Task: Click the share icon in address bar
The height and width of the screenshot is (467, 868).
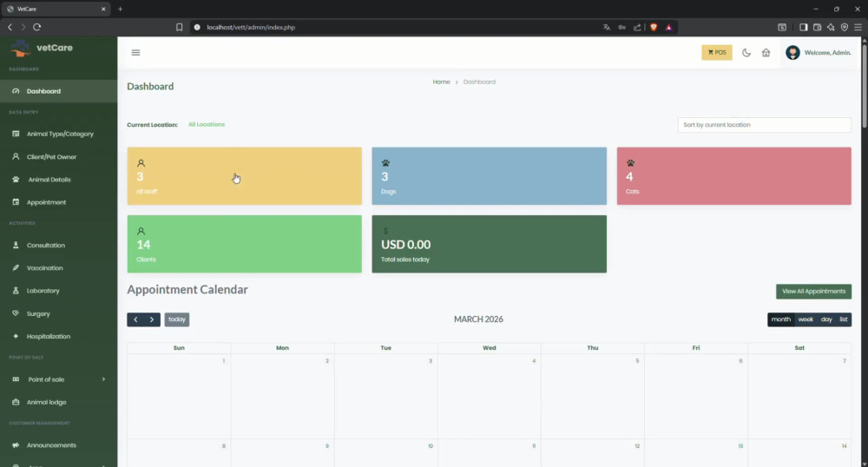Action: [637, 27]
